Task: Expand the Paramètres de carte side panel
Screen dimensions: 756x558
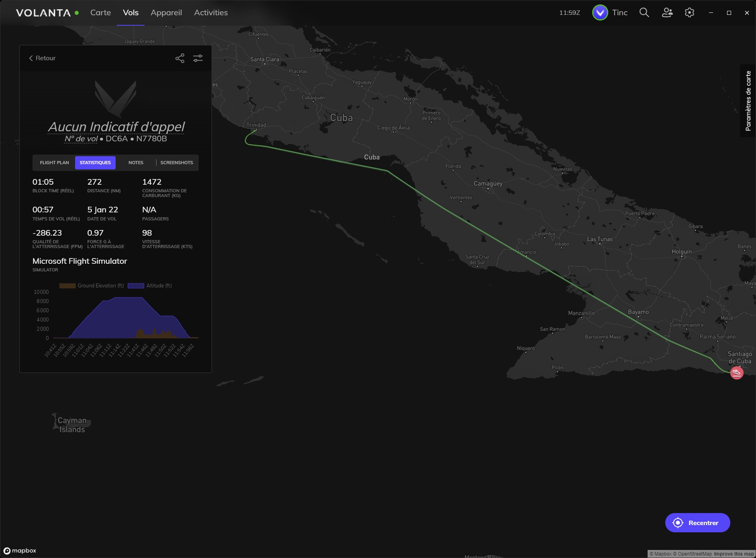Action: [x=748, y=101]
